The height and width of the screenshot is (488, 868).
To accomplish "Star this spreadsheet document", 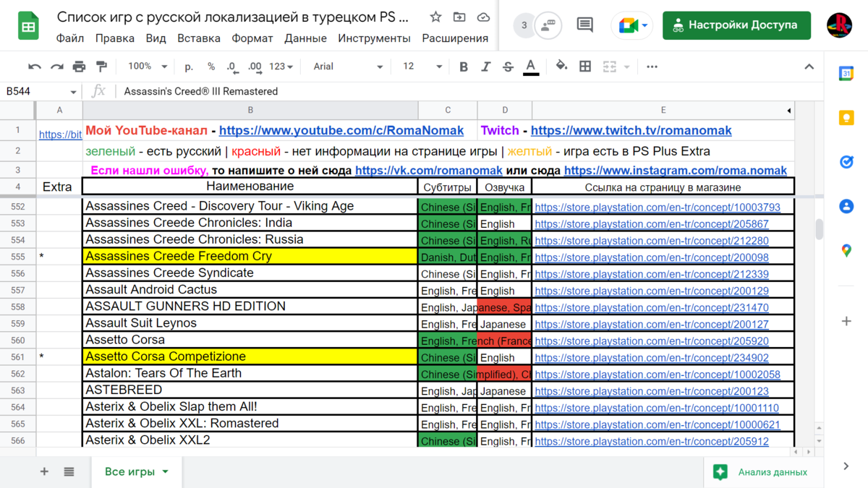I will coord(435,17).
